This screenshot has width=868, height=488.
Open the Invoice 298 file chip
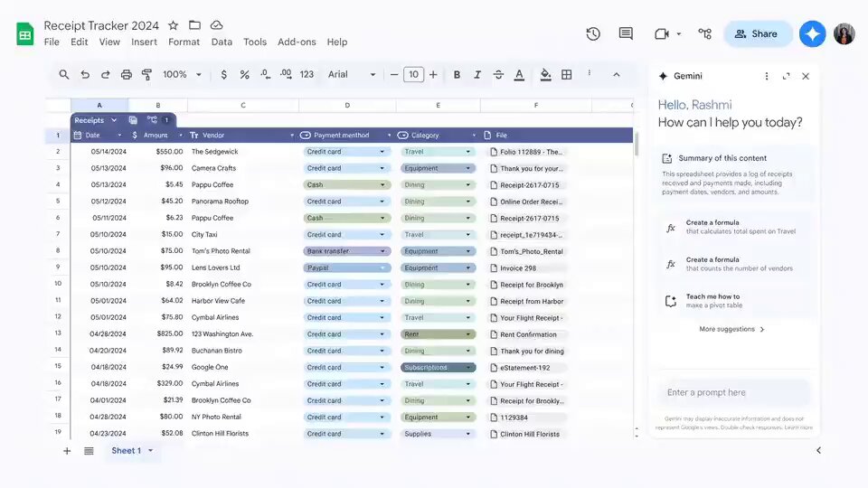527,268
